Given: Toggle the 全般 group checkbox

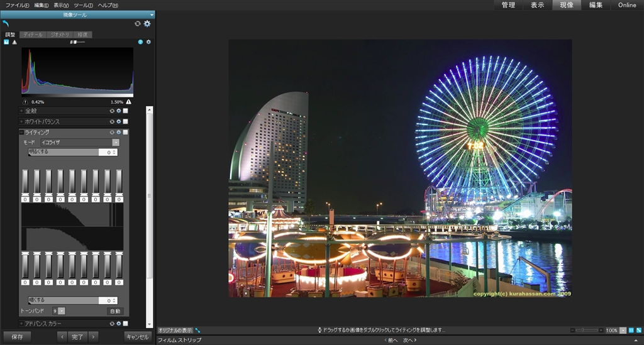Looking at the screenshot, I should [125, 111].
